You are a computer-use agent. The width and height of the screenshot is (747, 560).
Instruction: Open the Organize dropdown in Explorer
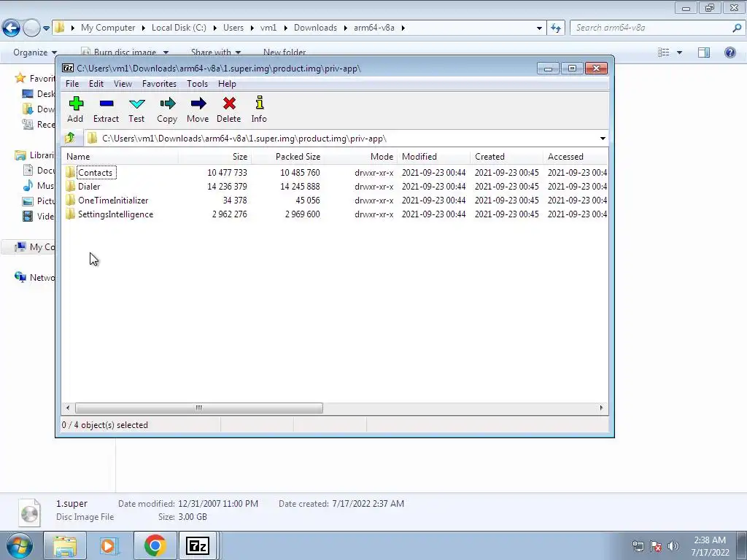(35, 52)
